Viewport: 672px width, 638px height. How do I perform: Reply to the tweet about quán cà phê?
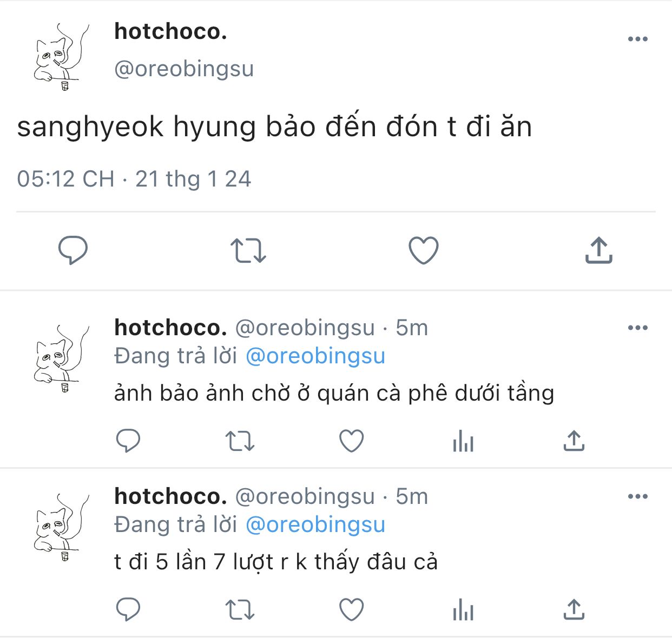click(128, 441)
